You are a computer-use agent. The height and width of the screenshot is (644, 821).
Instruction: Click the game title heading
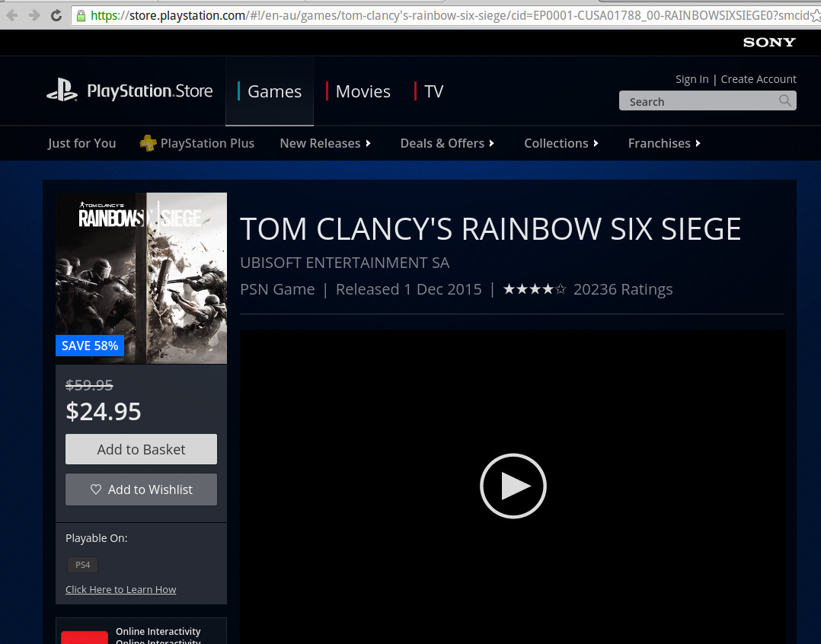pos(490,229)
